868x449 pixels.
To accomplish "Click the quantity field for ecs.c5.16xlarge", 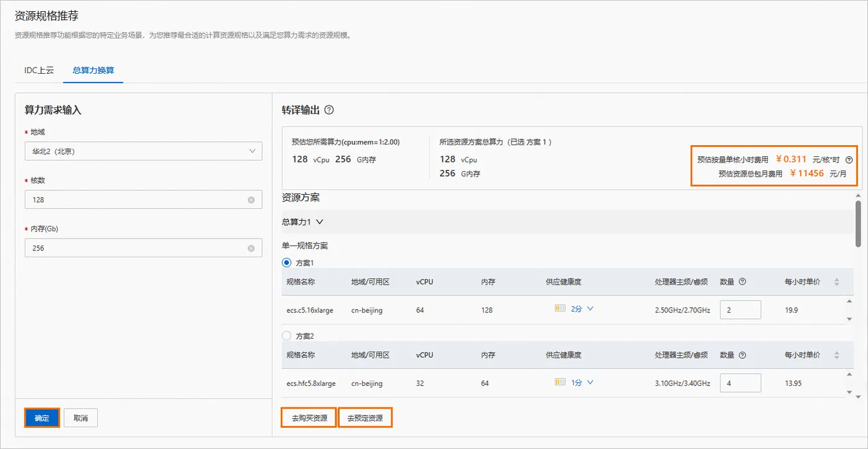I will click(x=740, y=309).
